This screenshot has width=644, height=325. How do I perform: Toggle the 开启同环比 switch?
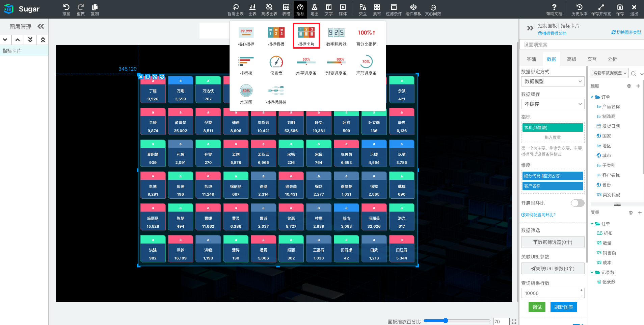578,203
